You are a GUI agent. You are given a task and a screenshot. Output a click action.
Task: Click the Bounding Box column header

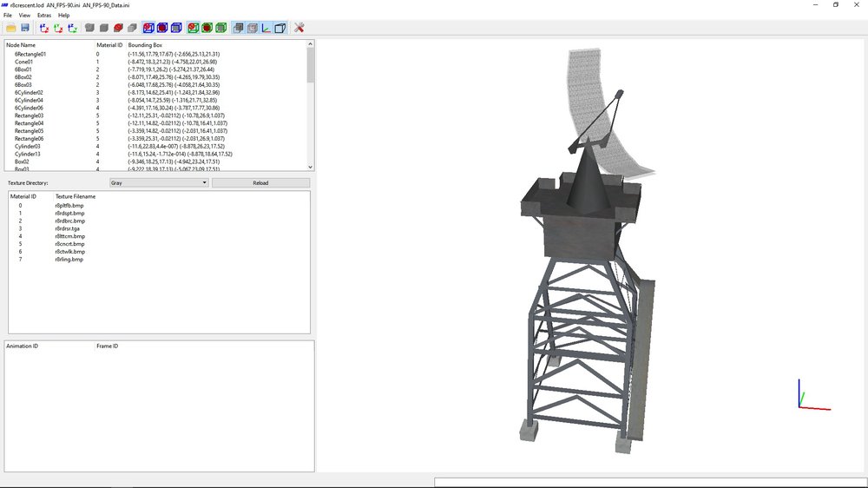[x=145, y=45]
